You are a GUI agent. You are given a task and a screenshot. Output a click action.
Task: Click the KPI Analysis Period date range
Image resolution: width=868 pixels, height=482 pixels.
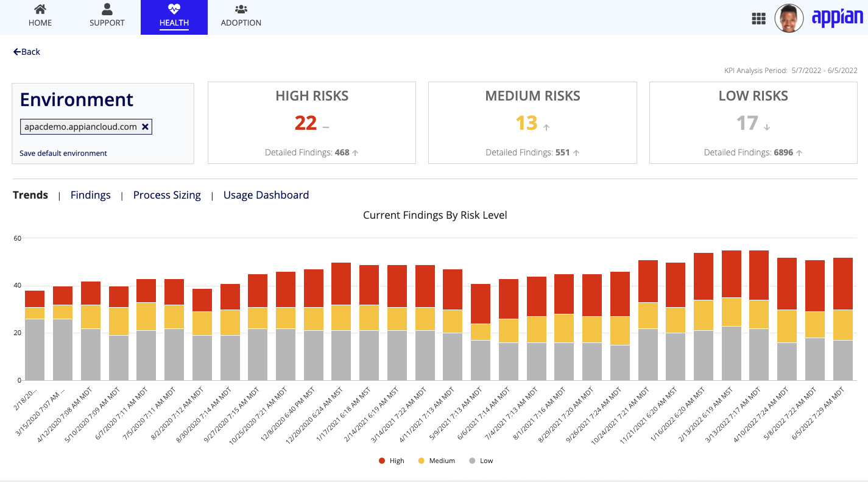[x=825, y=71]
